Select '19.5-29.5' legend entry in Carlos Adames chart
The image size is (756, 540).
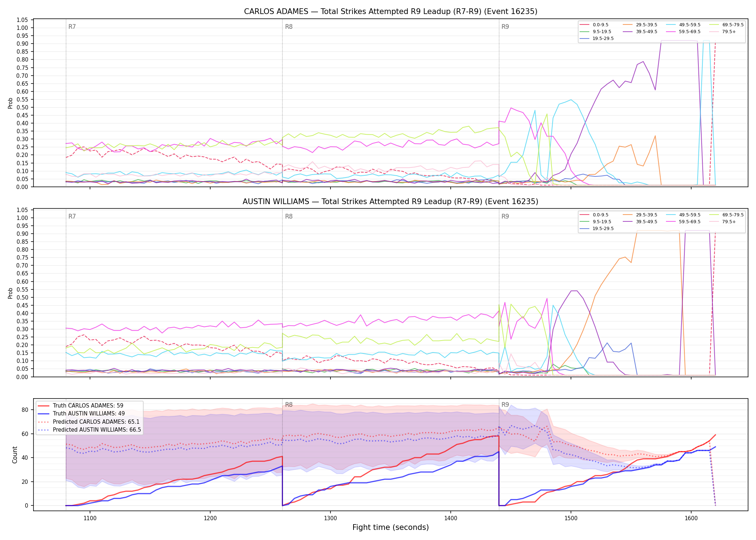click(x=597, y=39)
